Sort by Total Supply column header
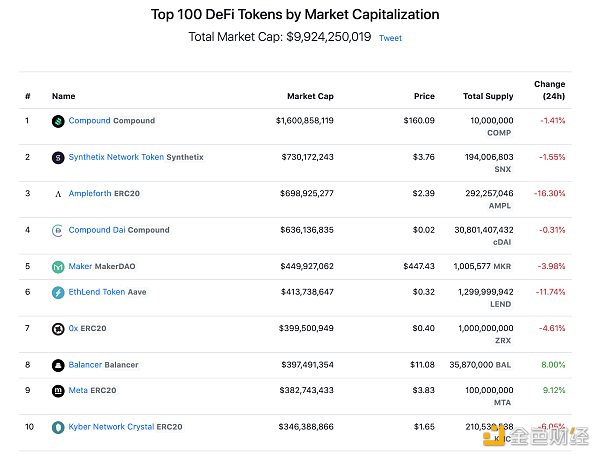Viewport: 600px width, 457px height. (488, 97)
